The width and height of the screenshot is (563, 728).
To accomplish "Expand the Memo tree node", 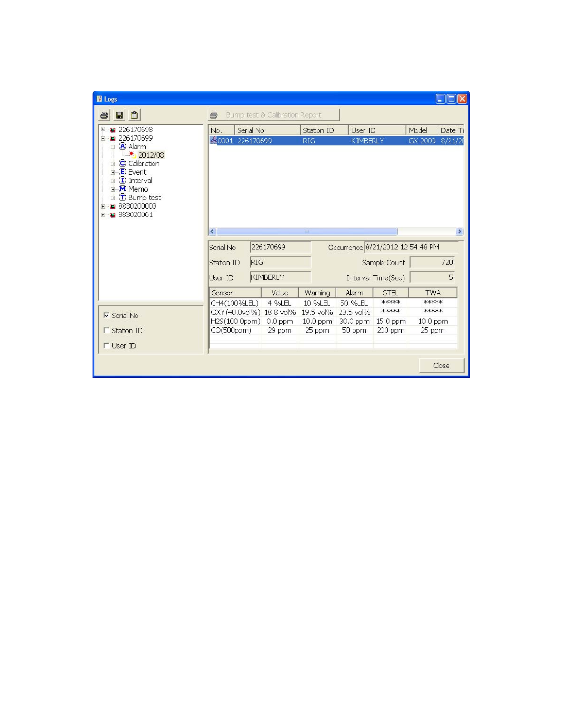I will pos(113,189).
